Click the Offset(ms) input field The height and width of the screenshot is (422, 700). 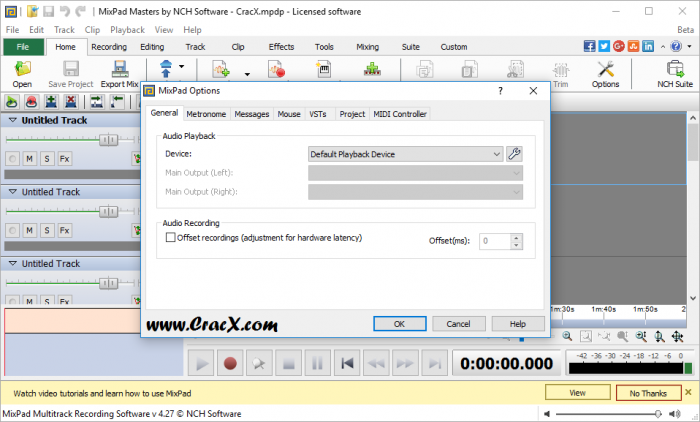point(495,241)
